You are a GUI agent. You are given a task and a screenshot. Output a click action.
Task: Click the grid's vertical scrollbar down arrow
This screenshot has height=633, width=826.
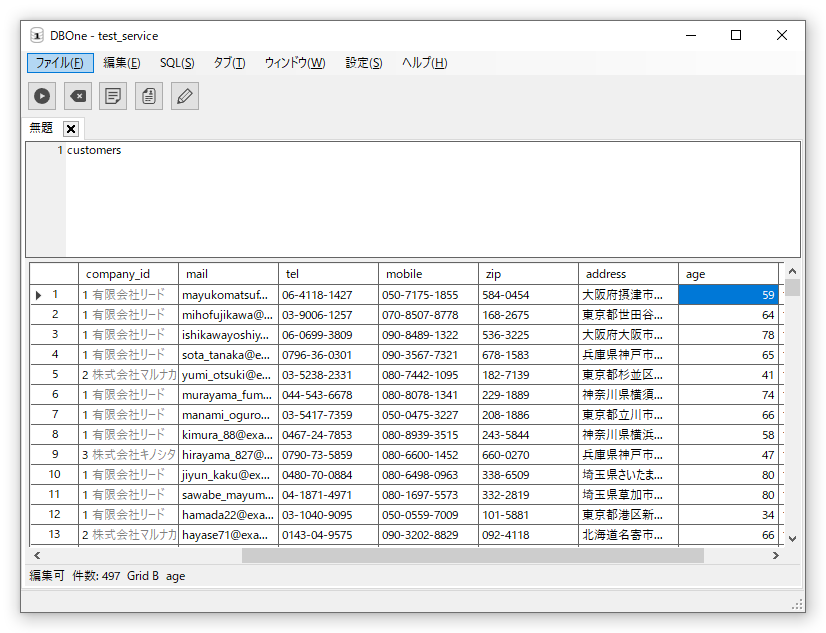click(x=792, y=538)
